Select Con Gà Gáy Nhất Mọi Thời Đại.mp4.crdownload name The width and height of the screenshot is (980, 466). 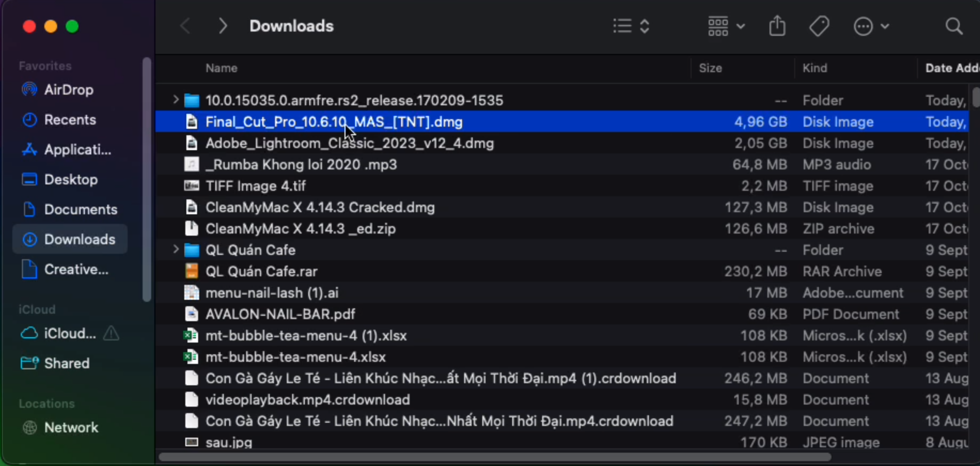click(x=440, y=421)
